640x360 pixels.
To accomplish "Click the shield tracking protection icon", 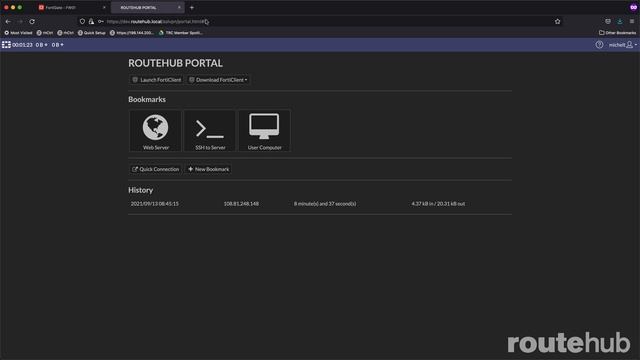I will (x=82, y=21).
